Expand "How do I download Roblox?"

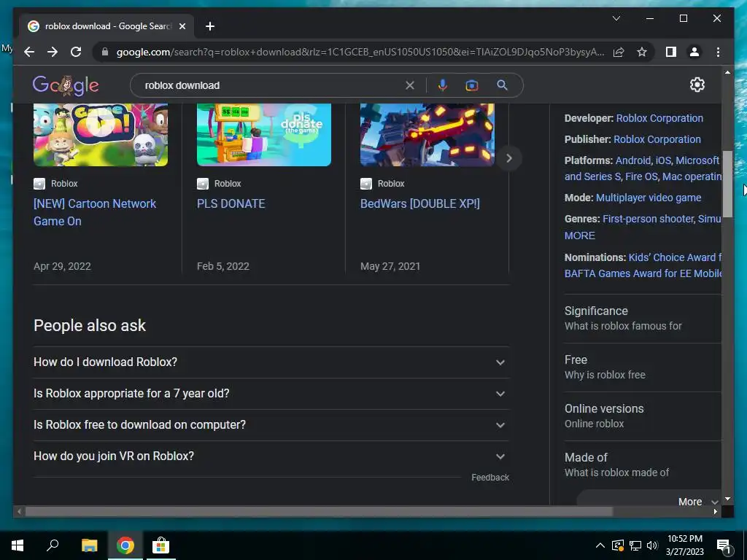(271, 362)
